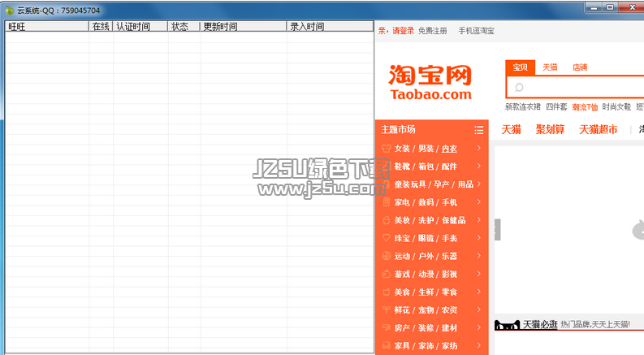644x355 pixels.
Task: Sort by the 认证时间 column header
Action: point(140,27)
